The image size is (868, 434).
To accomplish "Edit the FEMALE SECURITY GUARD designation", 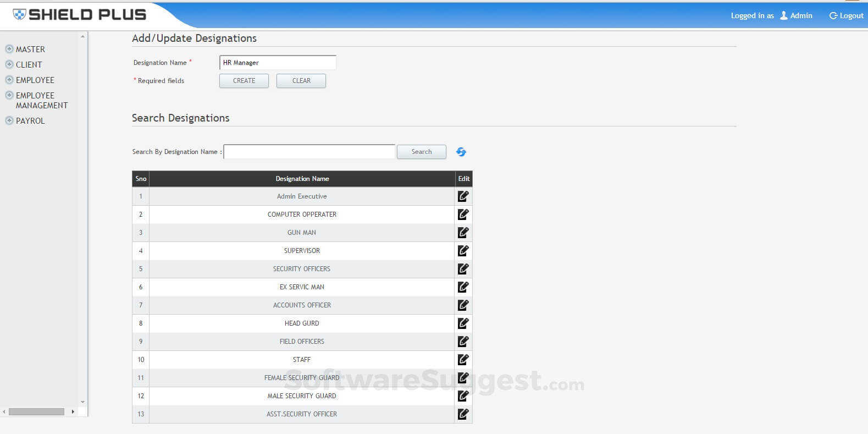I will [x=463, y=377].
